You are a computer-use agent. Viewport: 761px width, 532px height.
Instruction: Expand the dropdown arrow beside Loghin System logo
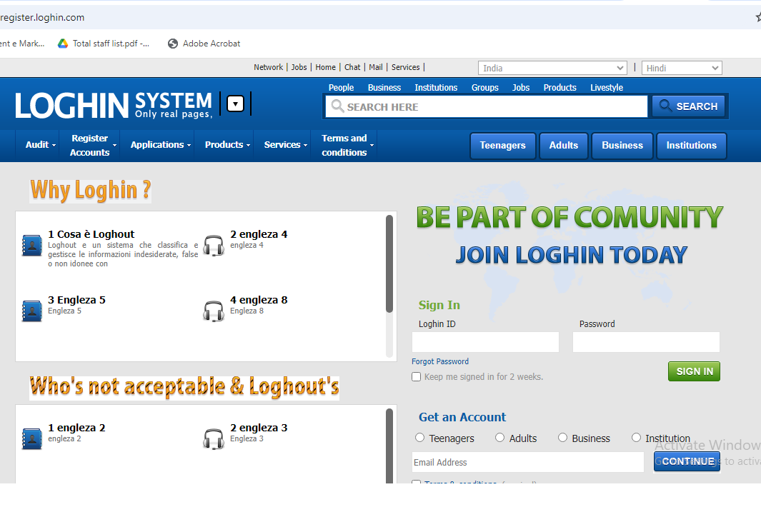236,104
